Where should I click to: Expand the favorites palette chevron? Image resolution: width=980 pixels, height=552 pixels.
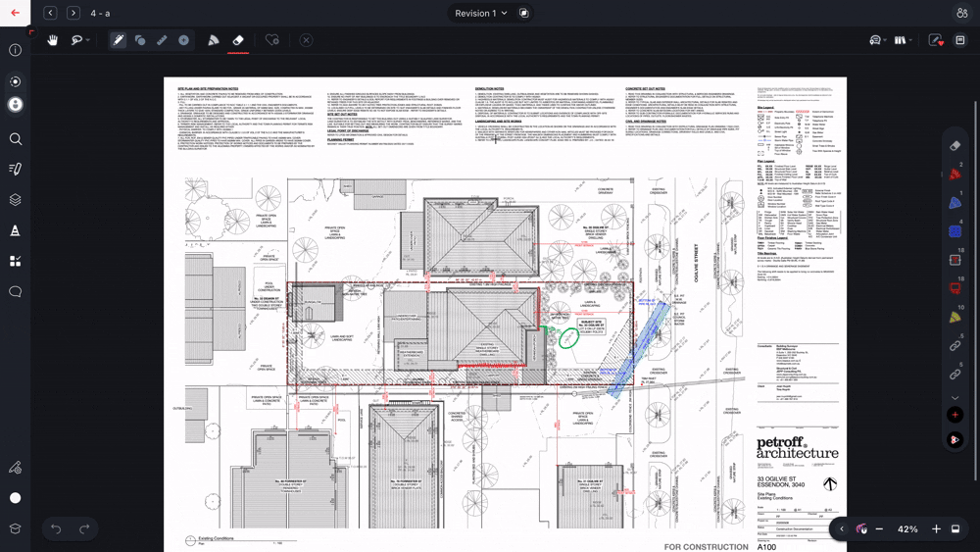tap(955, 398)
